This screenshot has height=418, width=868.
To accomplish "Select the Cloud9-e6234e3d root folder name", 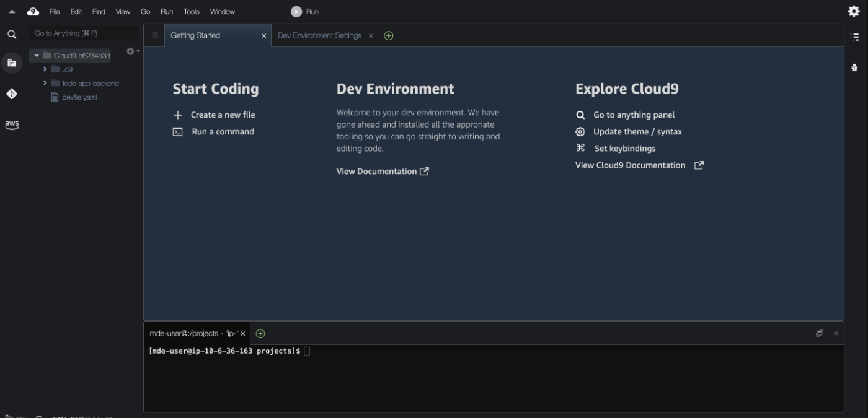I will [82, 56].
